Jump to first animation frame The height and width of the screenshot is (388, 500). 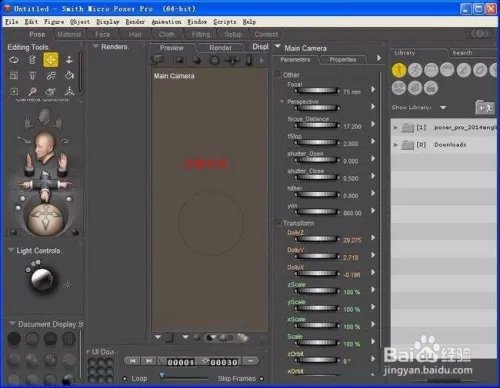[133, 361]
